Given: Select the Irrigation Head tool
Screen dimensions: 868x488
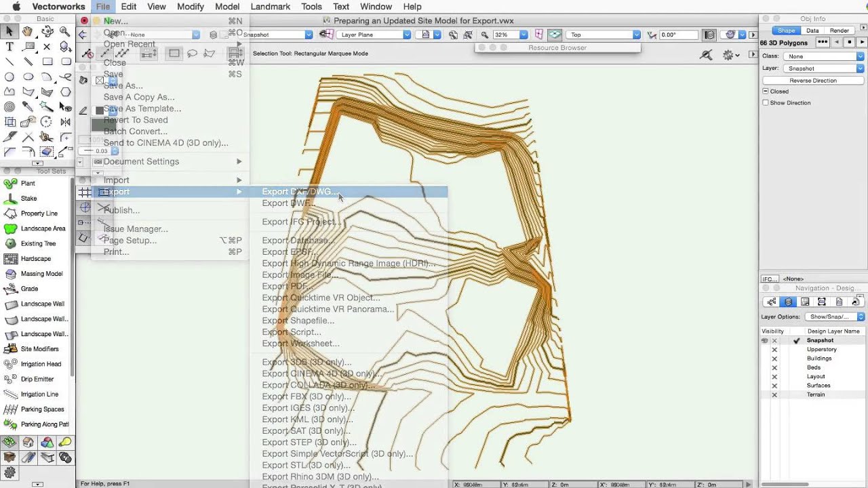Looking at the screenshot, I should (x=41, y=364).
